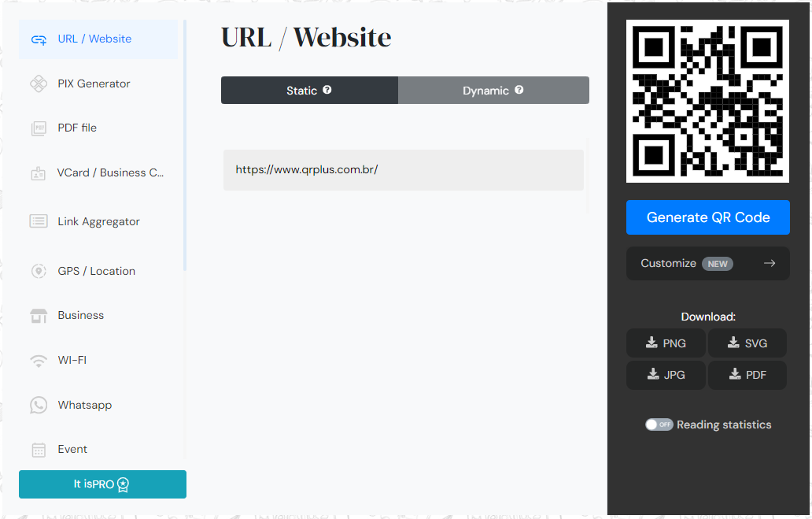This screenshot has width=812, height=519.
Task: Select the Whatsapp QR option
Action: 82,405
